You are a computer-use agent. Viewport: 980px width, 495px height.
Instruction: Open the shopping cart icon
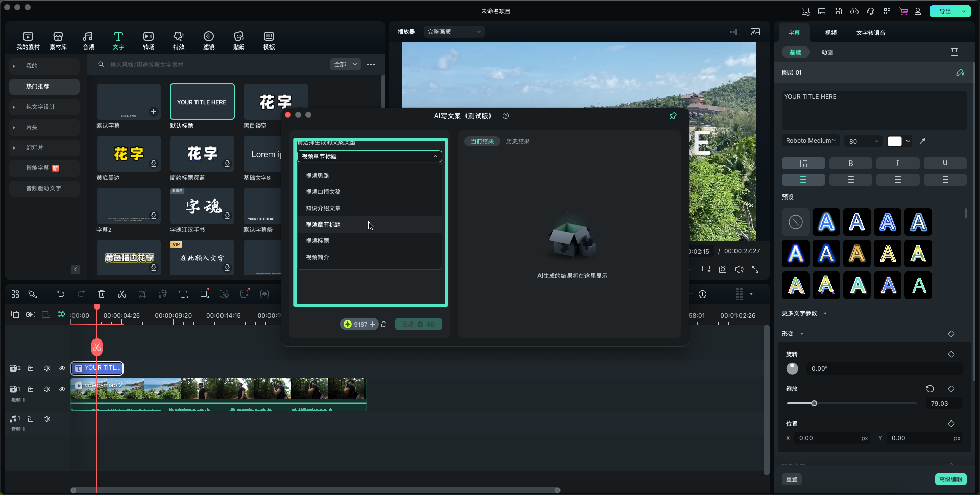[903, 11]
